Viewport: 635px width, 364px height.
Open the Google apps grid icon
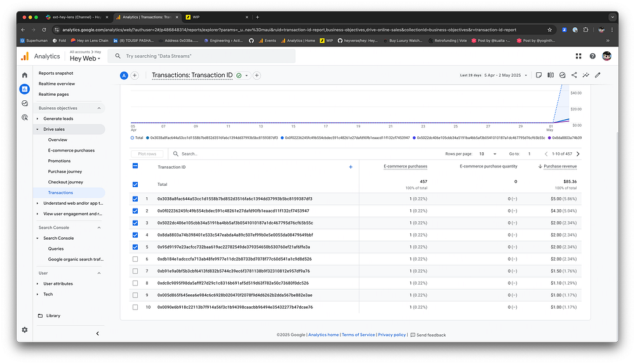(578, 56)
